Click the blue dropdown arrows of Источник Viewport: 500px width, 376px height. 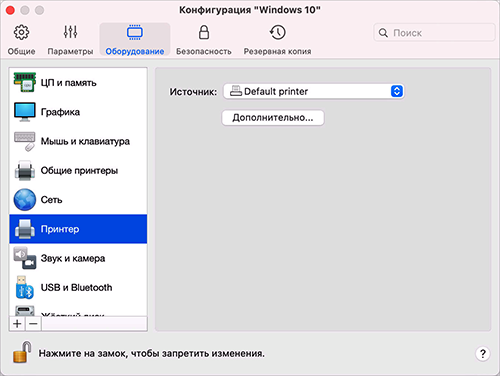[396, 91]
